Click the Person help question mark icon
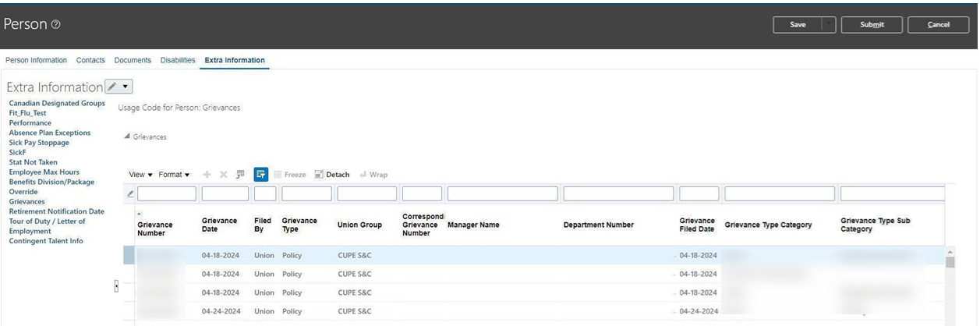 [x=55, y=25]
